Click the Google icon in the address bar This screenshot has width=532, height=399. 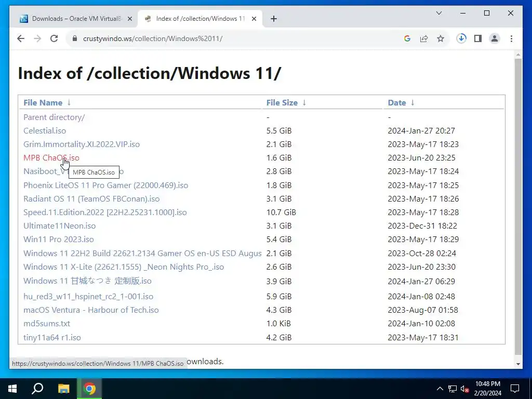pyautogui.click(x=407, y=38)
